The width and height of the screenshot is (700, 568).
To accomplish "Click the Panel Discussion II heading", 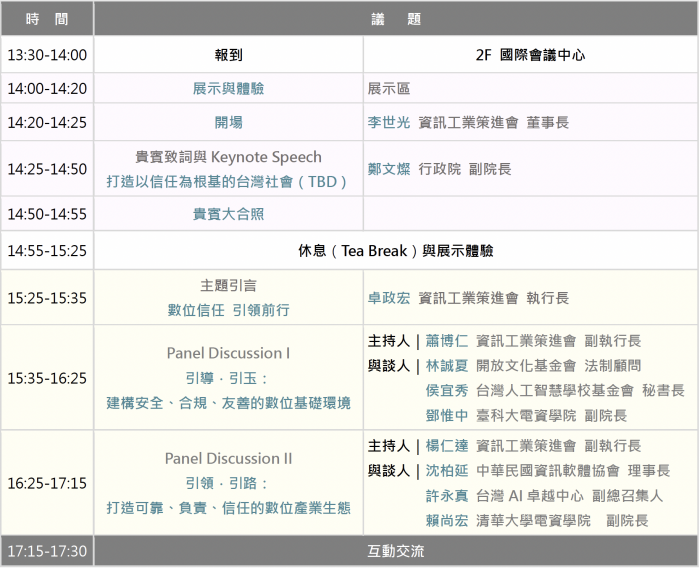I will [228, 458].
